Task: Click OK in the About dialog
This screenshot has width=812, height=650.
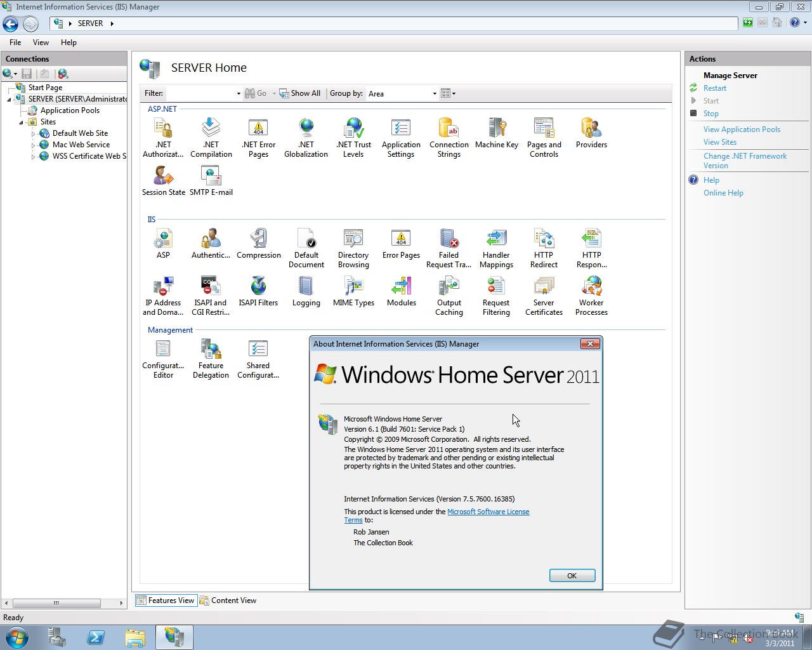Action: [572, 576]
